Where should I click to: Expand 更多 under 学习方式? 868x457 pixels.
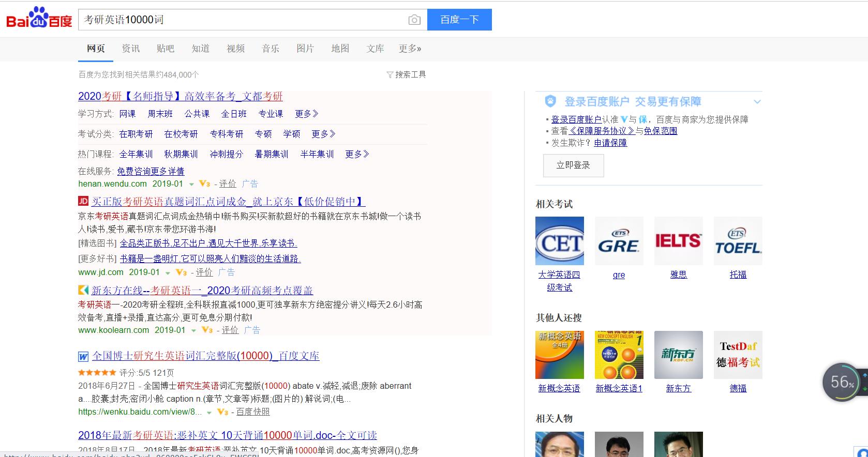point(307,114)
